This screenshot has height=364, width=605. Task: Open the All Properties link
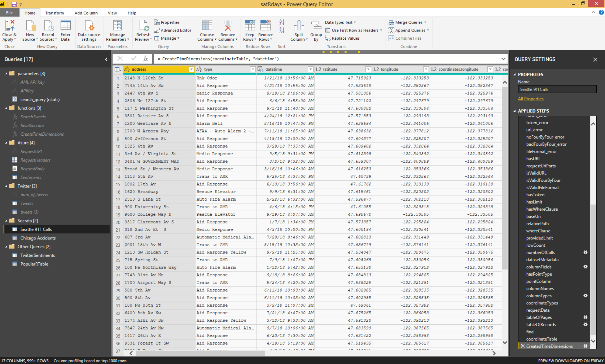[x=530, y=99]
